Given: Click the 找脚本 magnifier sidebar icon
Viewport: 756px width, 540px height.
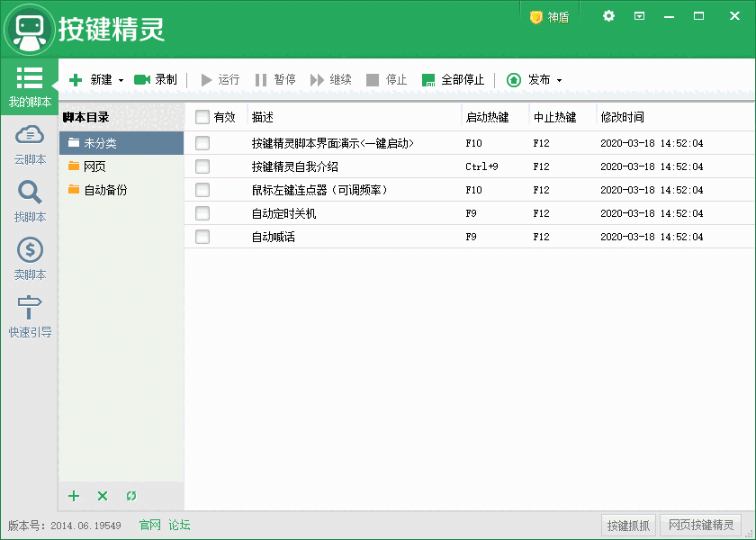Looking at the screenshot, I should point(30,193).
